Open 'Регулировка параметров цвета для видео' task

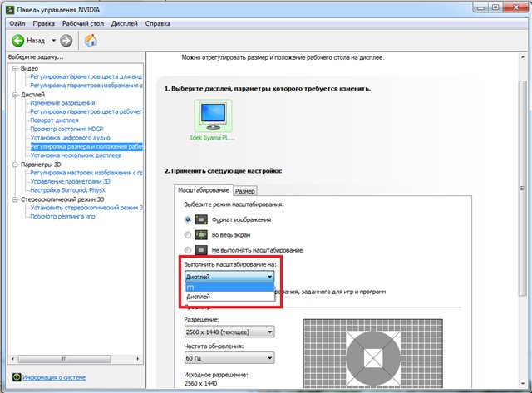point(86,76)
